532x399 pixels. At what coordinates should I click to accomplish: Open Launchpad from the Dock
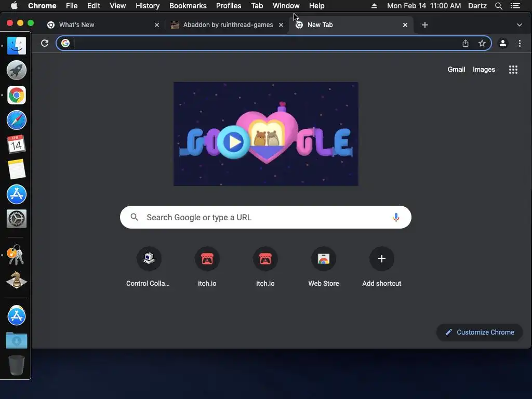(16, 70)
